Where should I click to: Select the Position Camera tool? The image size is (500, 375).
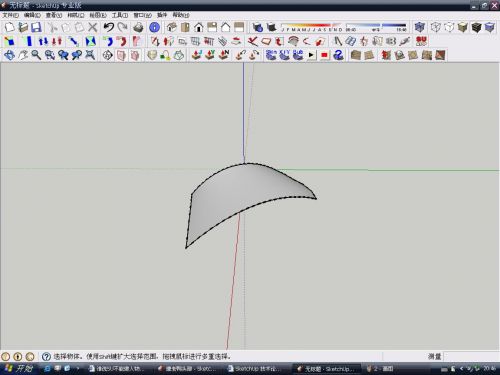pyautogui.click(x=107, y=55)
